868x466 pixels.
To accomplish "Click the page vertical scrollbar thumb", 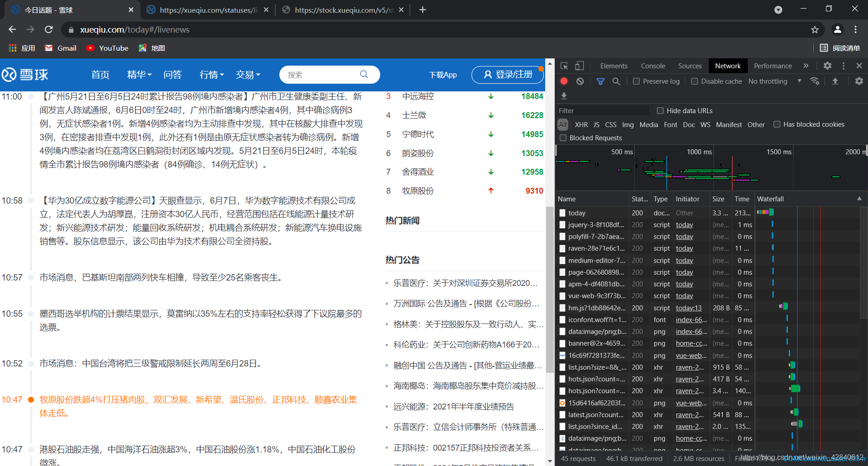I will 550,290.
